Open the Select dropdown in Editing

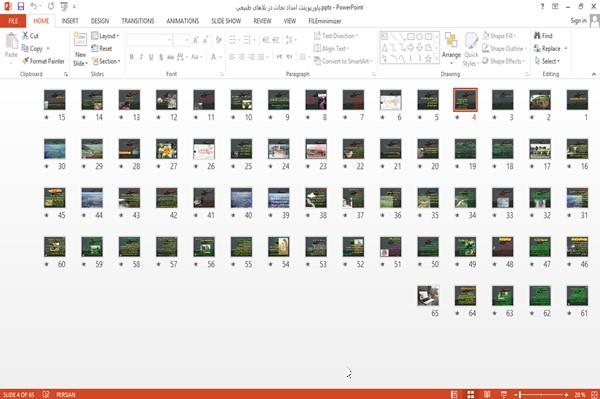tap(547, 61)
